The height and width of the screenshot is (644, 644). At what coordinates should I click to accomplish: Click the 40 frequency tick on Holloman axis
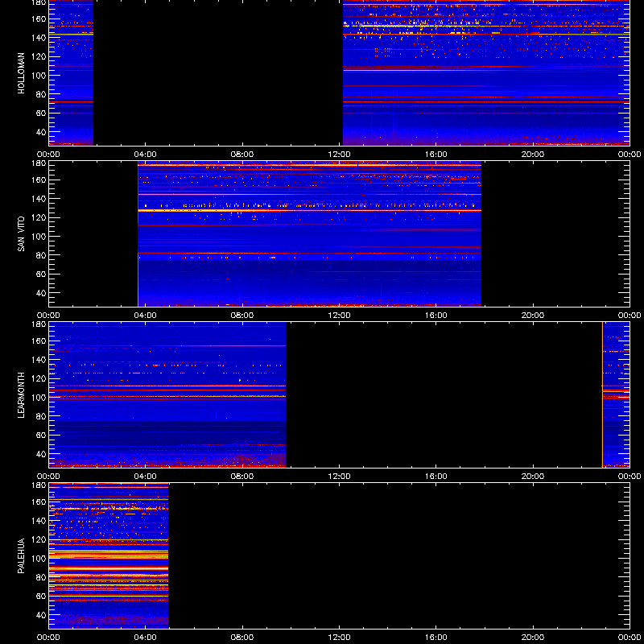pos(42,132)
